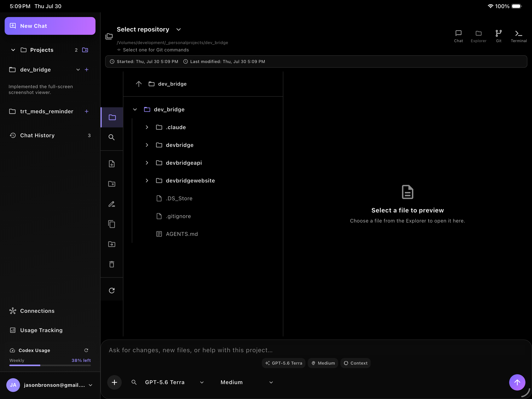Click the GPT-5.6 Terra chip

click(x=284, y=363)
